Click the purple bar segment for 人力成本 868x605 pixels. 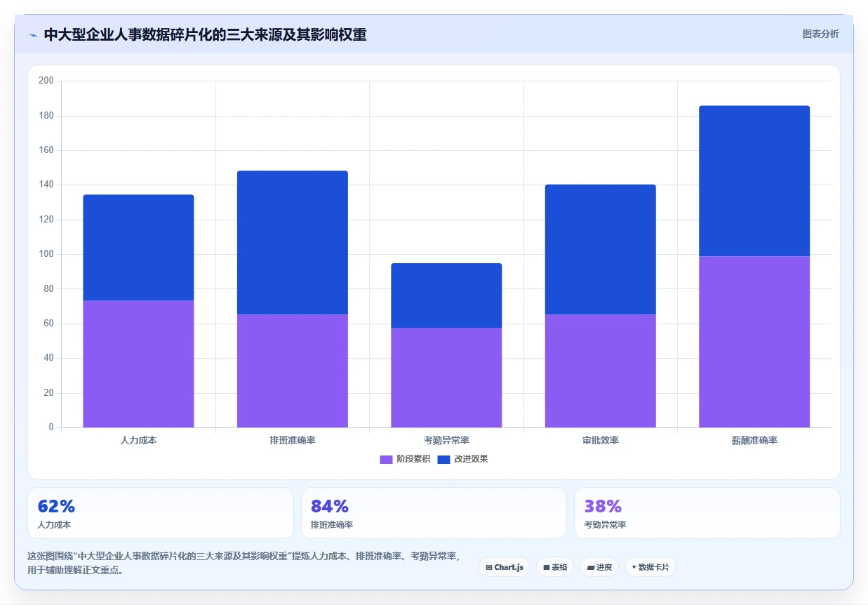pos(138,364)
